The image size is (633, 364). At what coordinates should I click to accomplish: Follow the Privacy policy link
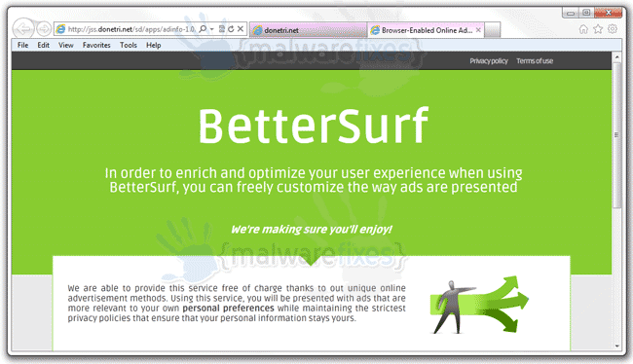pyautogui.click(x=489, y=61)
